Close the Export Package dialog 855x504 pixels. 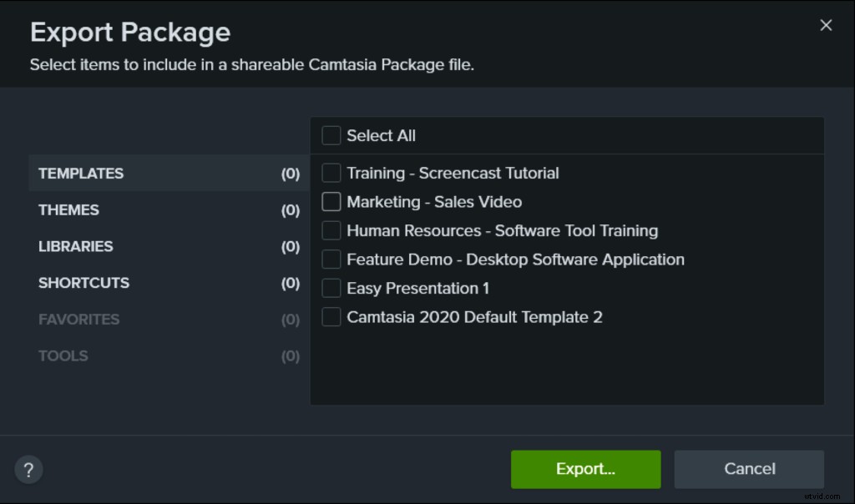point(826,25)
